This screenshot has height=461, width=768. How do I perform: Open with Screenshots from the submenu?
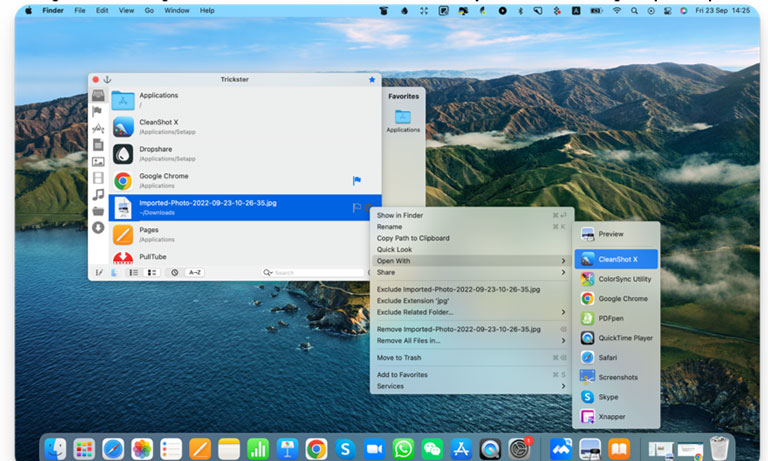(x=616, y=377)
